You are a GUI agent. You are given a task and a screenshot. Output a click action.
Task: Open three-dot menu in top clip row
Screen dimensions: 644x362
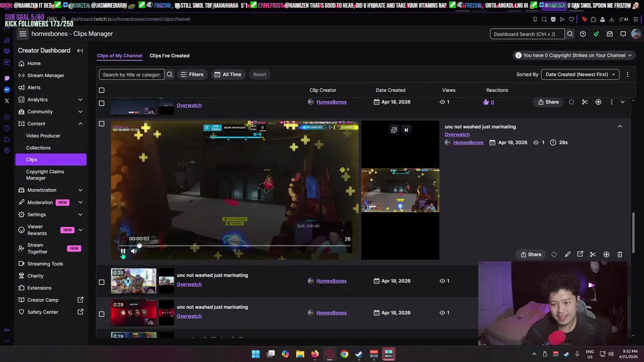point(612,102)
